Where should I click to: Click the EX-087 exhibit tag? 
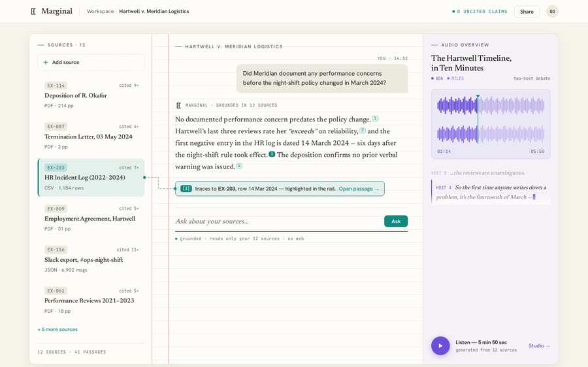click(x=56, y=127)
